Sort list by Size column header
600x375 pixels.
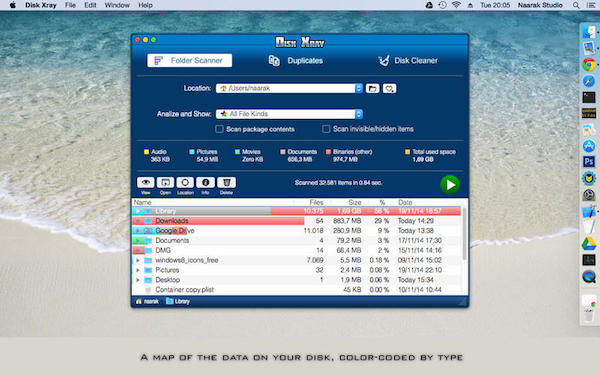pos(355,202)
